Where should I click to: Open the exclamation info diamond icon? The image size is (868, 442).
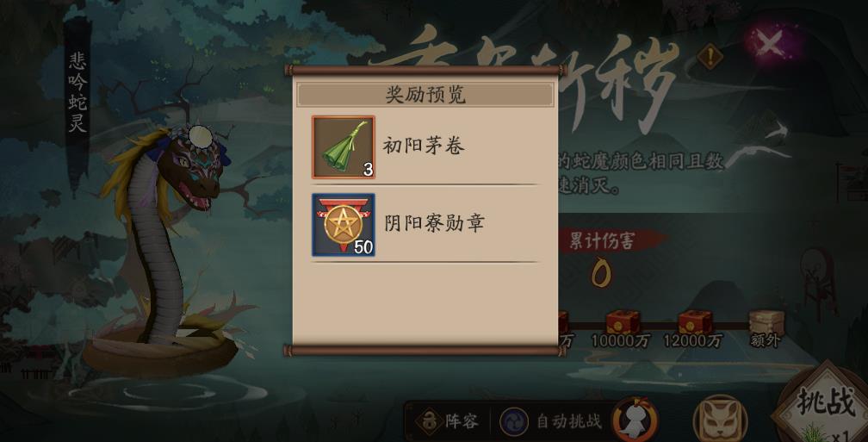click(710, 56)
